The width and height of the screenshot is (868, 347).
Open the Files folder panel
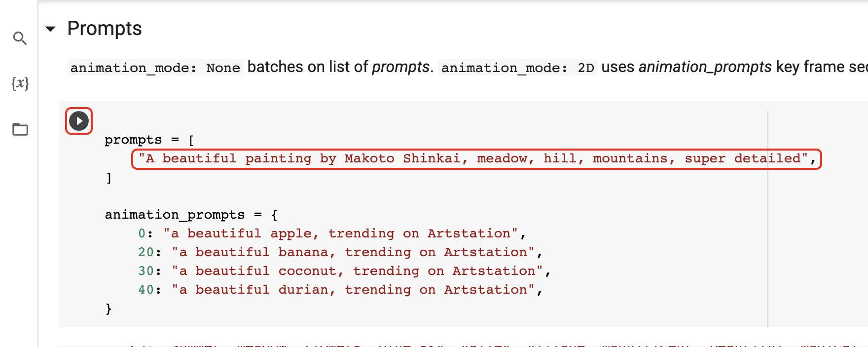tap(20, 129)
